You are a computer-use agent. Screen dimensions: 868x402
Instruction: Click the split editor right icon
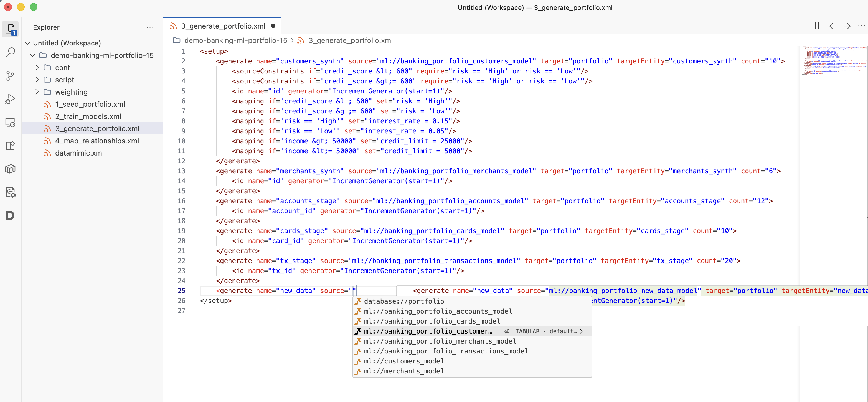point(818,26)
